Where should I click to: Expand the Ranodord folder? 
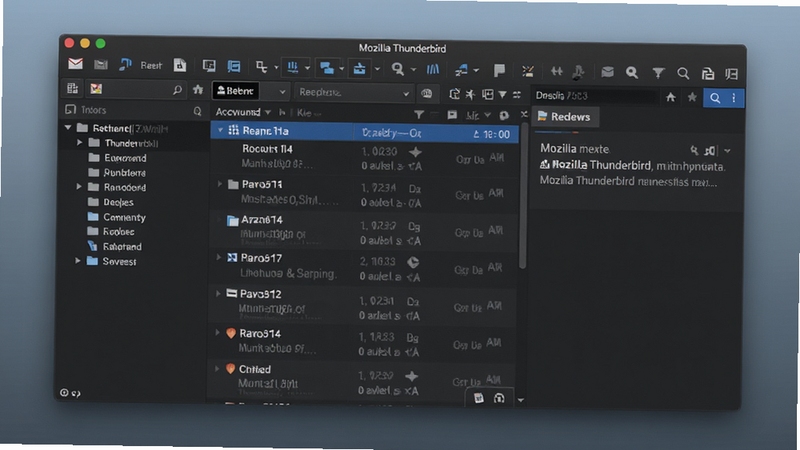click(79, 187)
